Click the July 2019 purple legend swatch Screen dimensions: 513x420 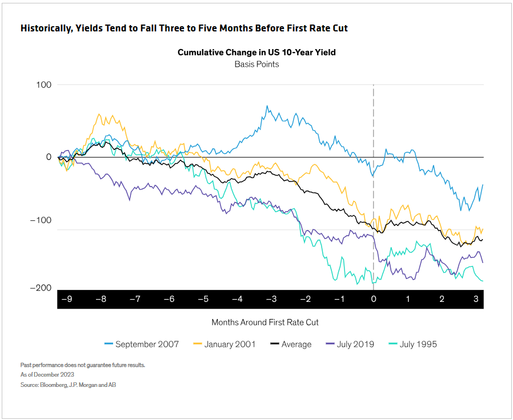coord(330,344)
